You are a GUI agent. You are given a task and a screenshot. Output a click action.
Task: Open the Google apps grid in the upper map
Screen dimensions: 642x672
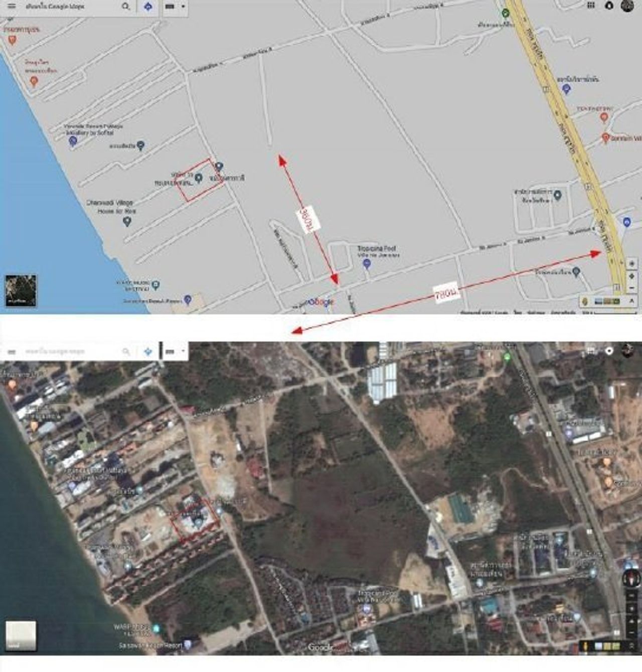591,5
